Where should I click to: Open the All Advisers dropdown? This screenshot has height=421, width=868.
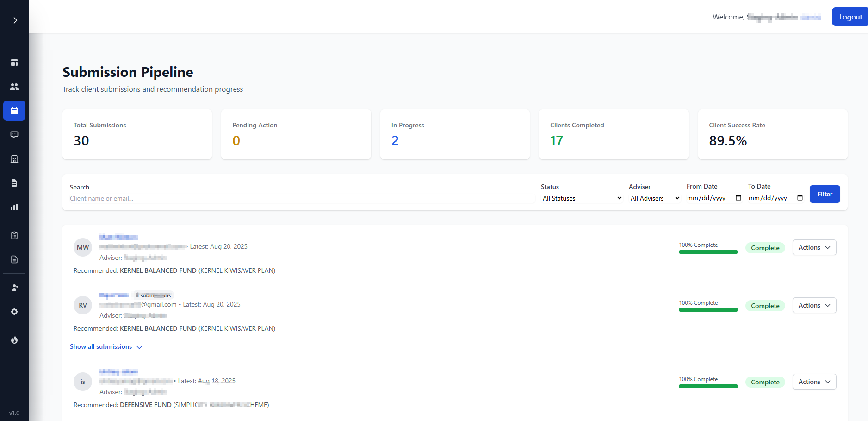pos(654,198)
